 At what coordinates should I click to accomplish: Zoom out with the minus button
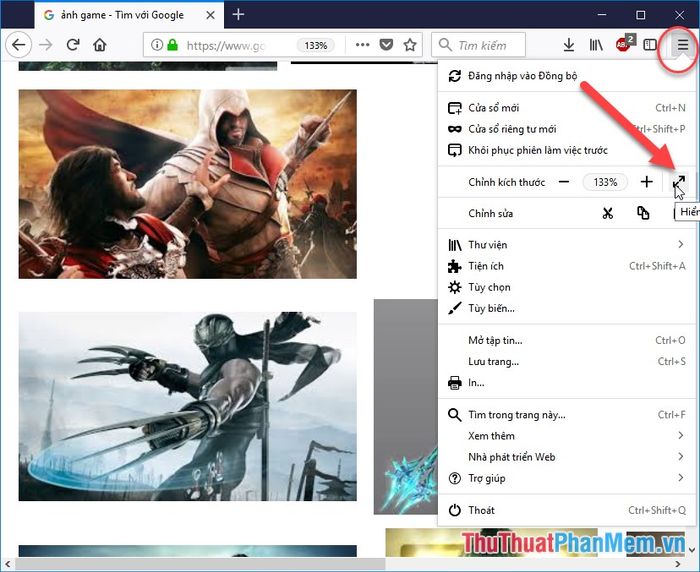click(564, 182)
